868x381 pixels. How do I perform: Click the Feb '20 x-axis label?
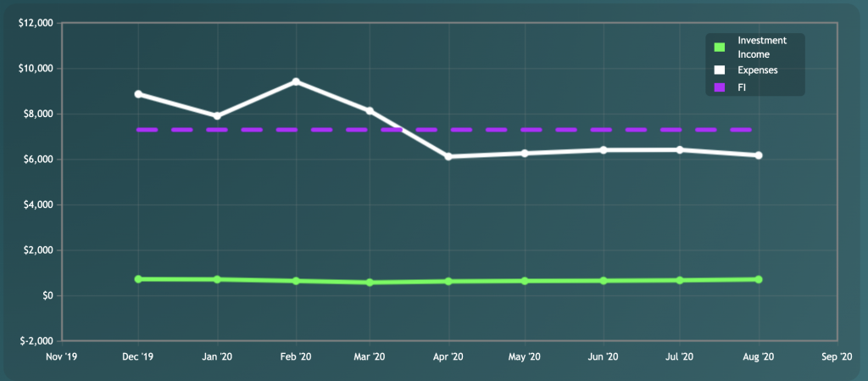(x=296, y=357)
